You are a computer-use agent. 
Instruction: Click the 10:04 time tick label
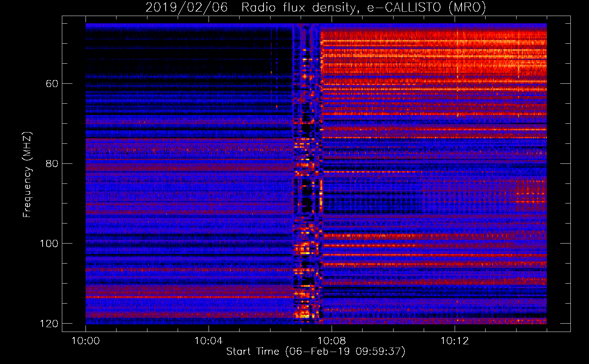coord(209,341)
